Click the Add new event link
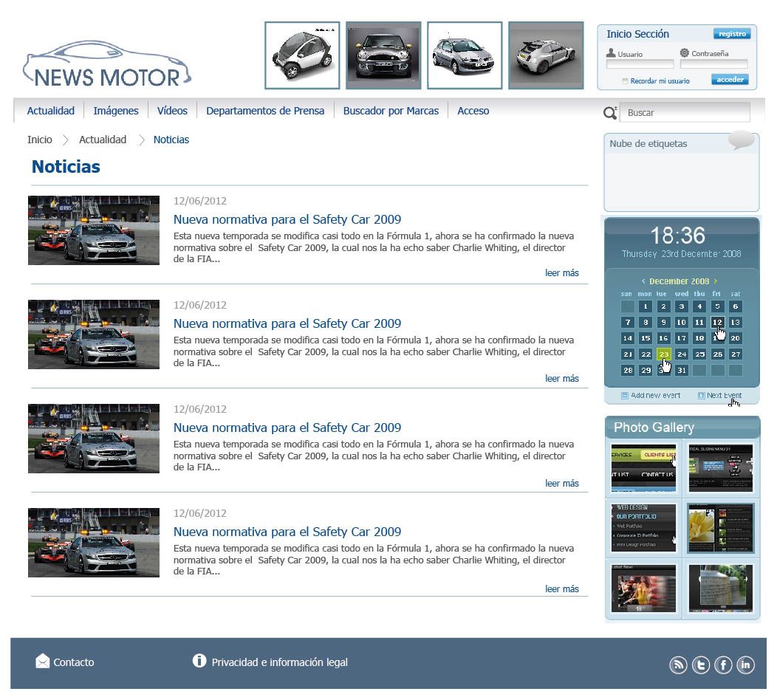Viewport: 777px width, 700px height. (x=656, y=395)
